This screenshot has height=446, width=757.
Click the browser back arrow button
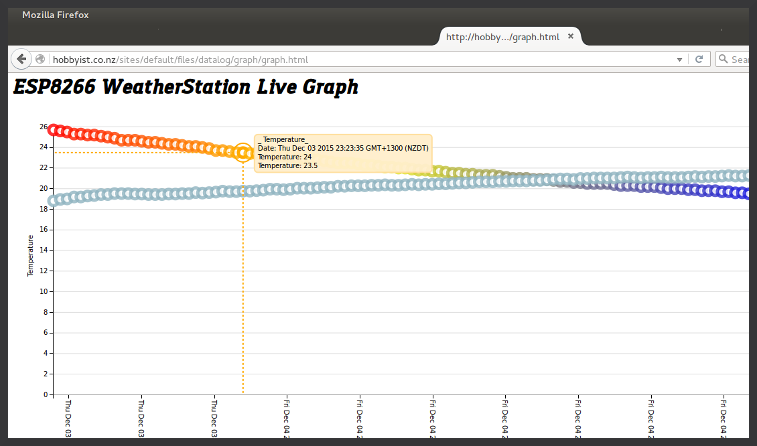coord(21,59)
